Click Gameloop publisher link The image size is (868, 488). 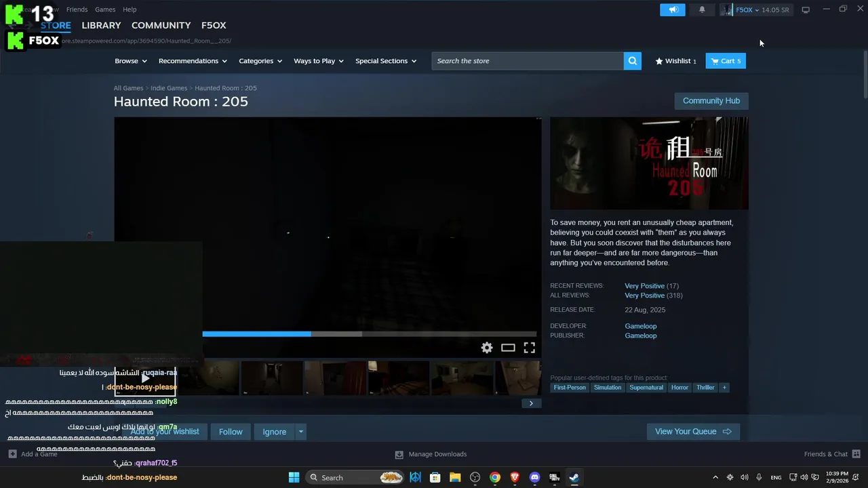click(x=641, y=335)
